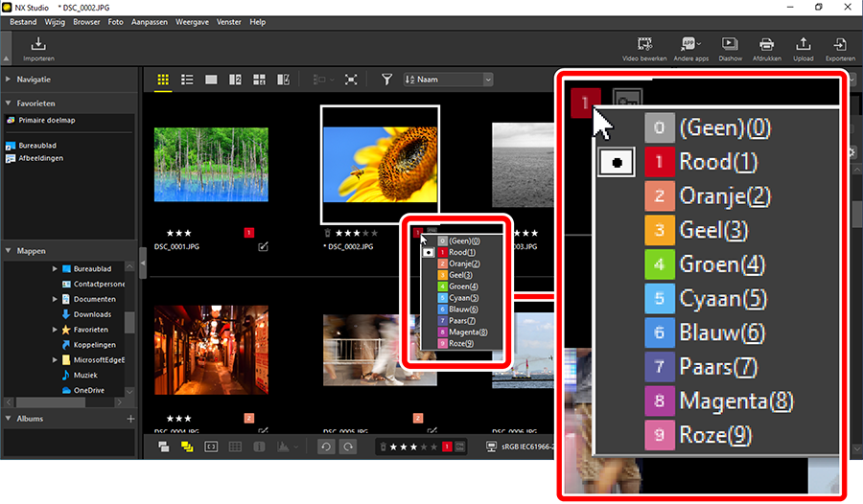Select the 4-image compare view
This screenshot has width=863, height=504.
click(259, 80)
